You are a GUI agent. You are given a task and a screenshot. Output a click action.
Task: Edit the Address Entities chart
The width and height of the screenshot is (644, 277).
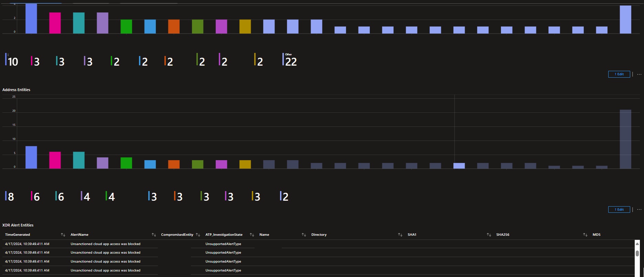point(619,210)
